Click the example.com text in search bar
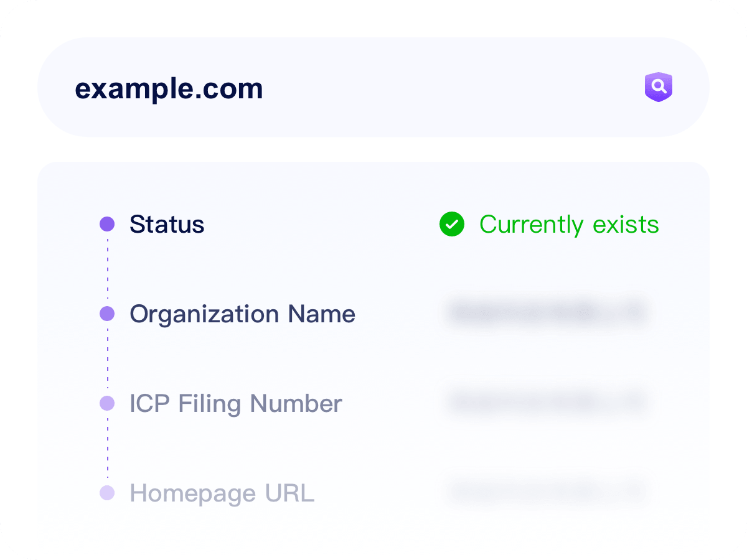Image resolution: width=747 pixels, height=560 pixels. click(169, 88)
